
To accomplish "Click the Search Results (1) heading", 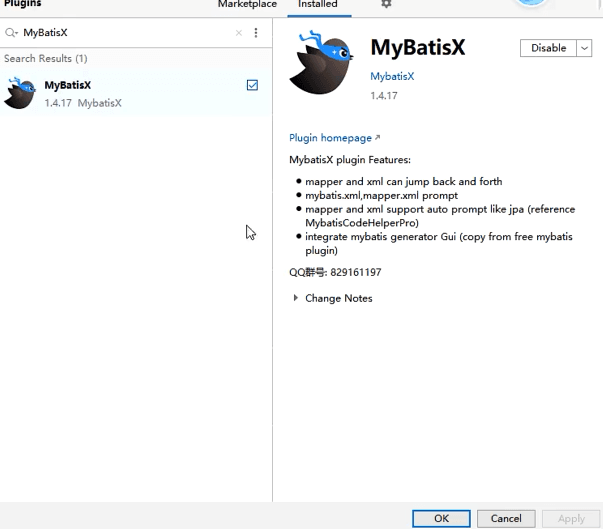I will click(46, 58).
